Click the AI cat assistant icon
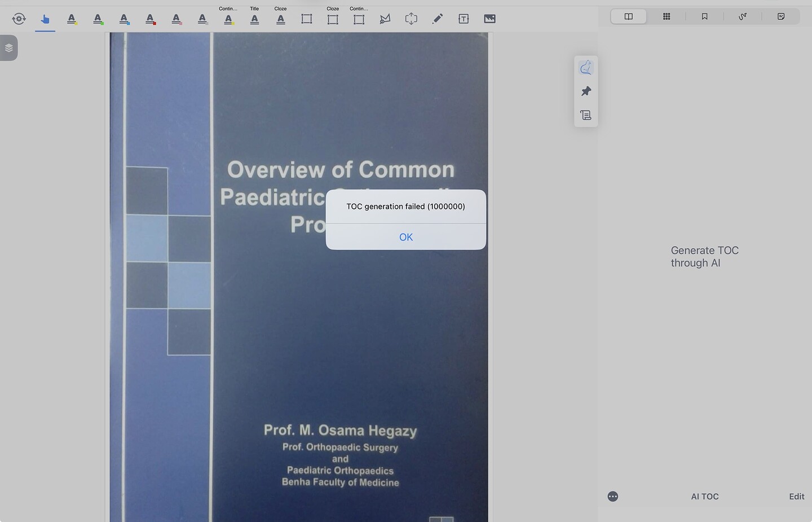 point(586,68)
